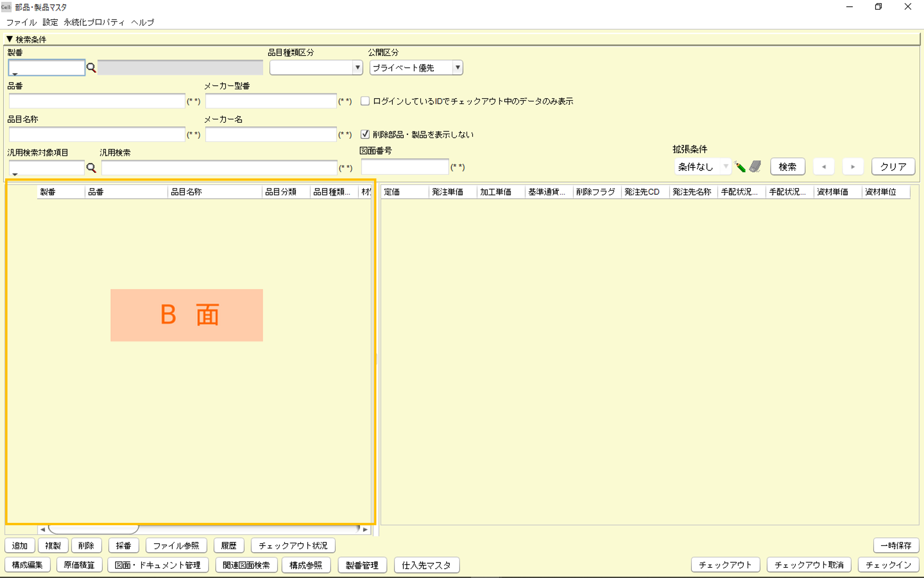Click the チェックアウト button
The height and width of the screenshot is (578, 924).
click(x=725, y=565)
